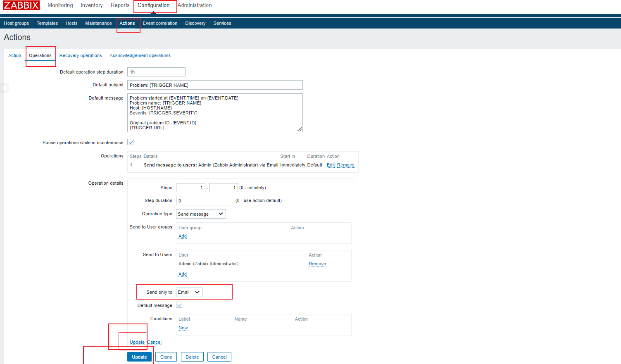This screenshot has width=621, height=364.
Task: Switch to the Operations tab
Action: 40,55
